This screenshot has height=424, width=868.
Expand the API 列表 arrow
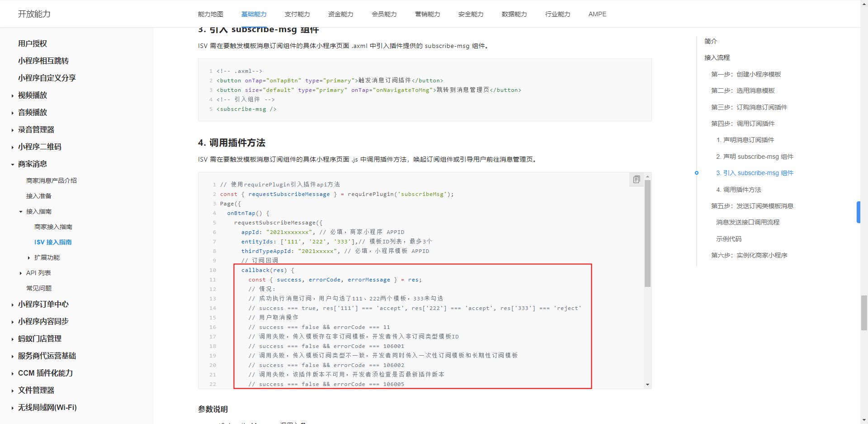tap(21, 273)
